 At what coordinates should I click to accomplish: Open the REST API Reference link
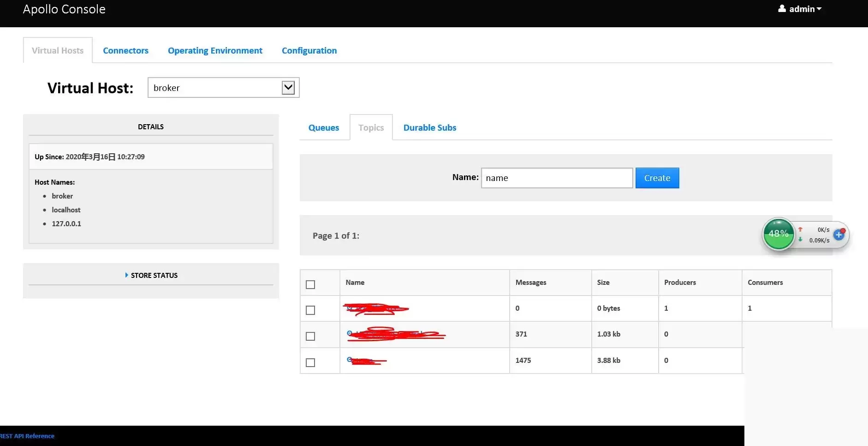(27, 436)
